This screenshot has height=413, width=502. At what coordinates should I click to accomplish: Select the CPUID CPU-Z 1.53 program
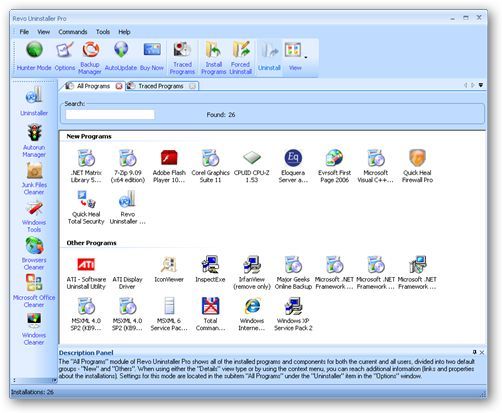[252, 166]
